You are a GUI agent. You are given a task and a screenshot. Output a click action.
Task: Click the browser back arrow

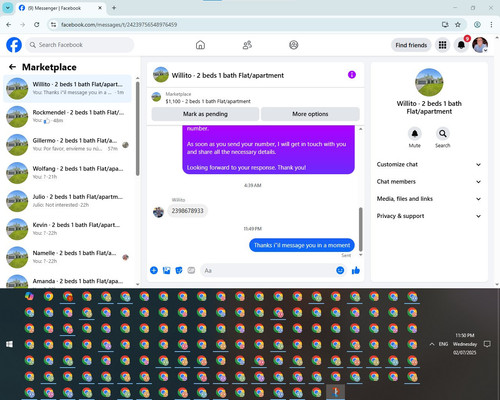(x=9, y=25)
